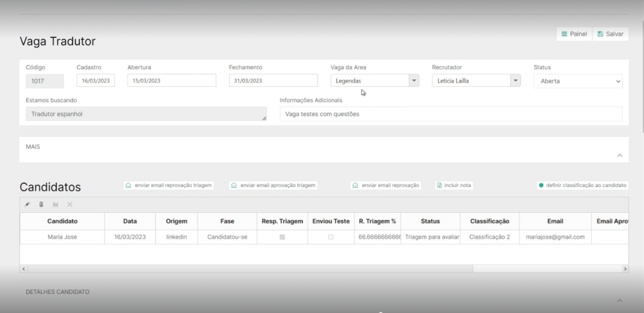Open the Recrutador dropdown arrow

pos(515,81)
